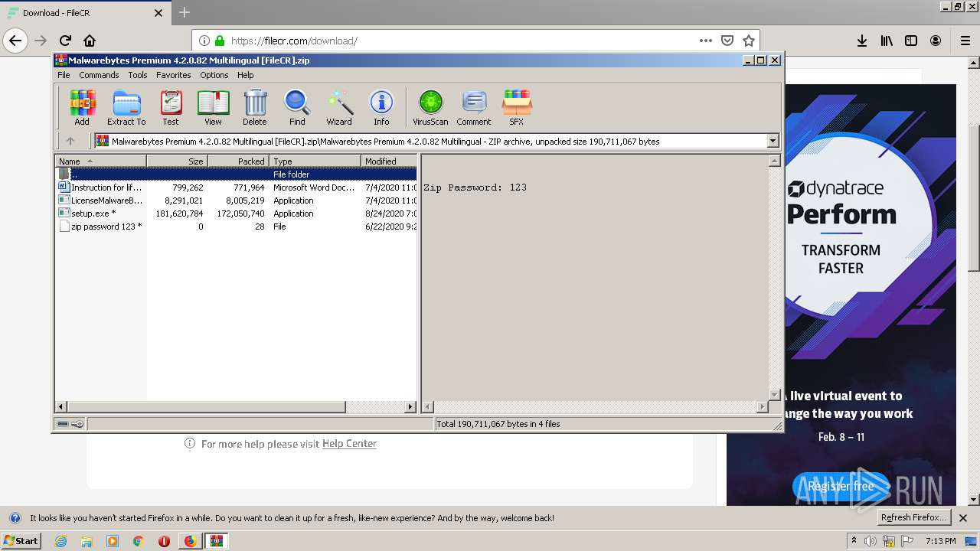This screenshot has height=551, width=980.
Task: Open WinRAR Options menu
Action: tap(214, 75)
